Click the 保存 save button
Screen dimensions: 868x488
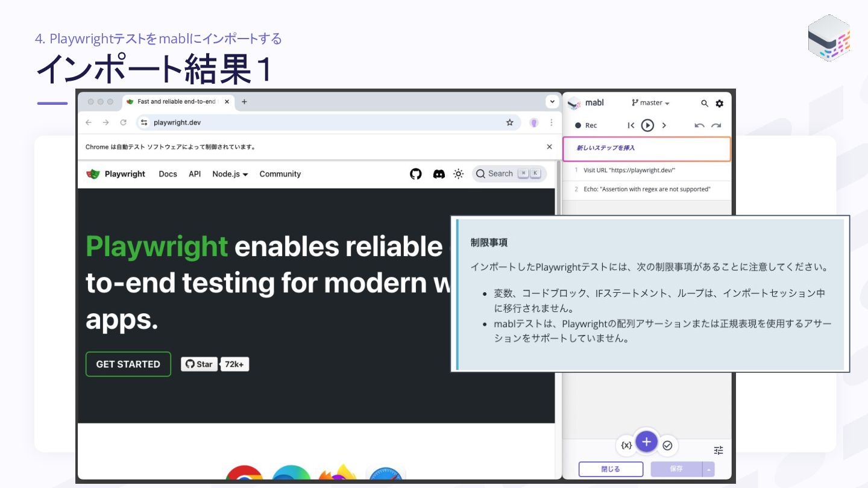click(x=676, y=469)
